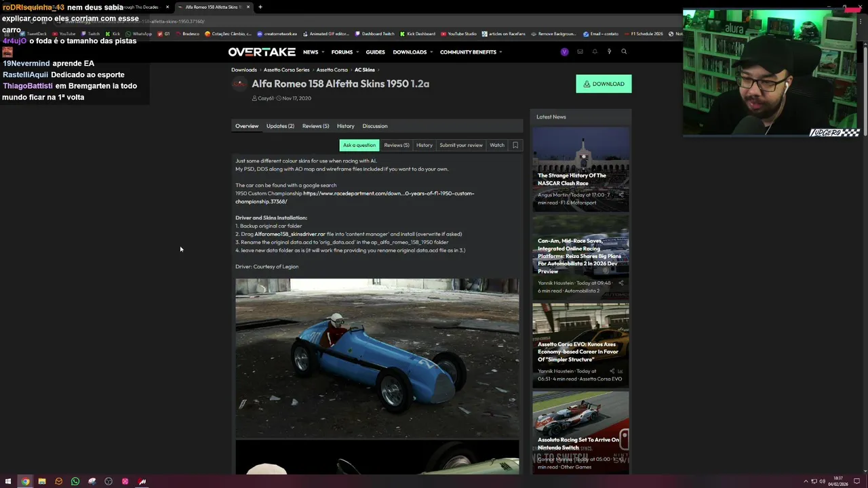Open the site search magnifier icon
This screenshot has width=868, height=488.
pos(624,52)
